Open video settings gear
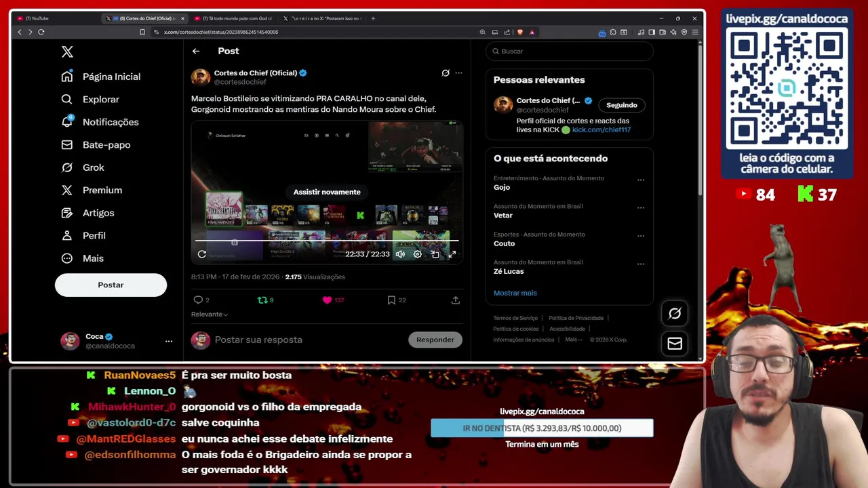This screenshot has width=868, height=488. 418,254
